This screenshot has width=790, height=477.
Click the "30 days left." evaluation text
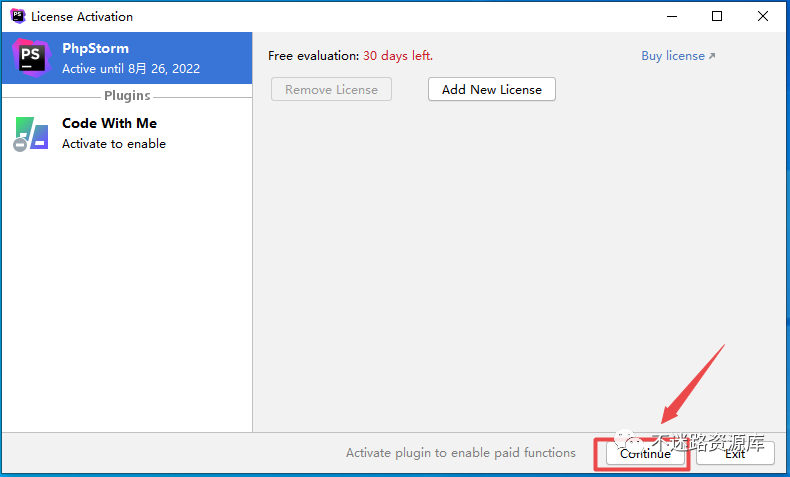coord(398,55)
